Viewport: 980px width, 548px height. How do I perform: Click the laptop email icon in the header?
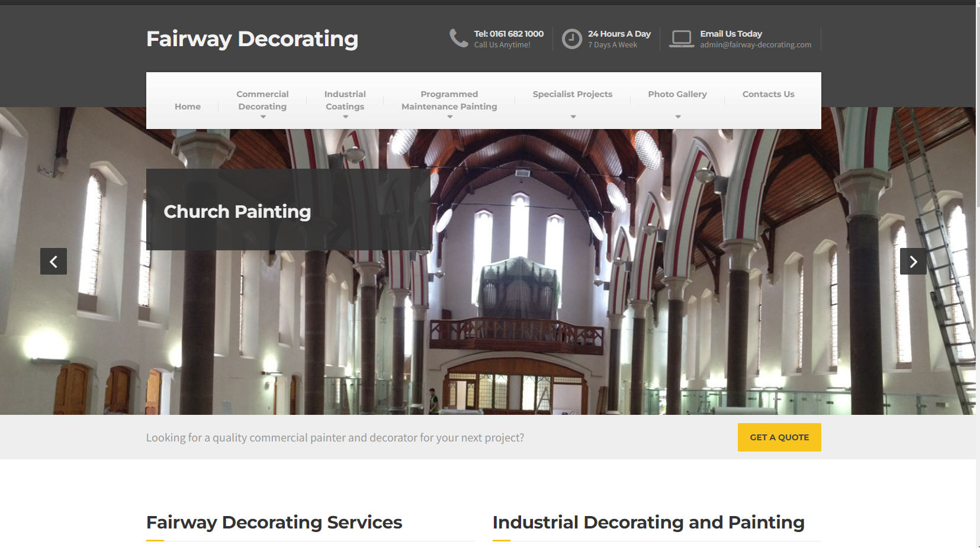(x=682, y=38)
